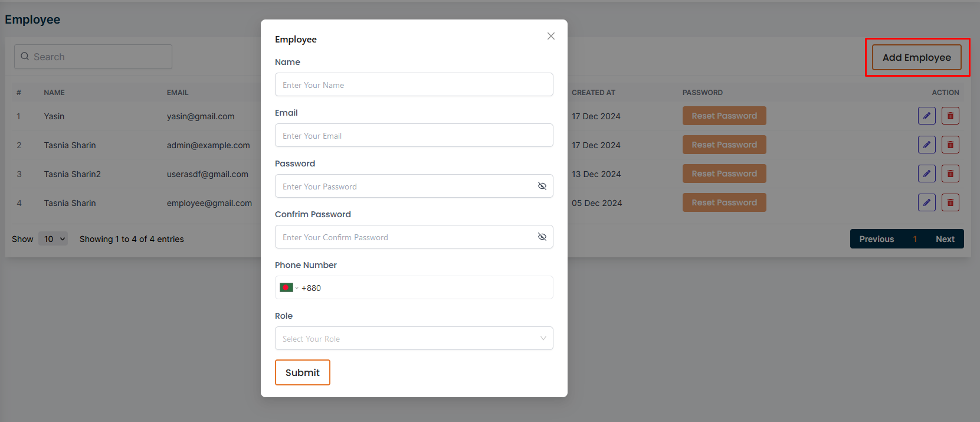Viewport: 980px width, 422px height.
Task: Click delete trash icon for employee@gmail.com row
Action: [950, 202]
